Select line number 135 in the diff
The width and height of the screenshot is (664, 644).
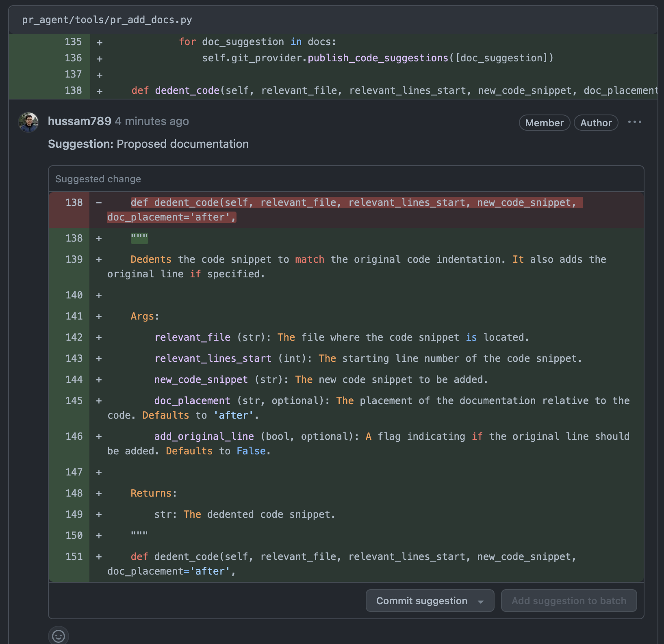click(x=73, y=42)
